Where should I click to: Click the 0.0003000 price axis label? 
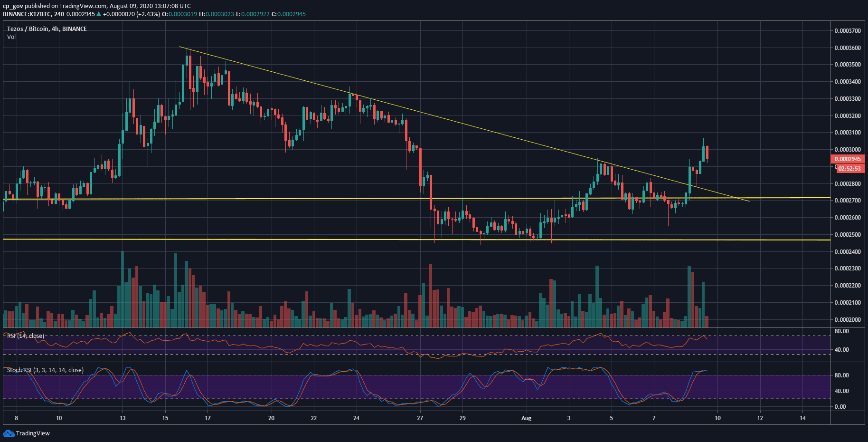[x=848, y=149]
